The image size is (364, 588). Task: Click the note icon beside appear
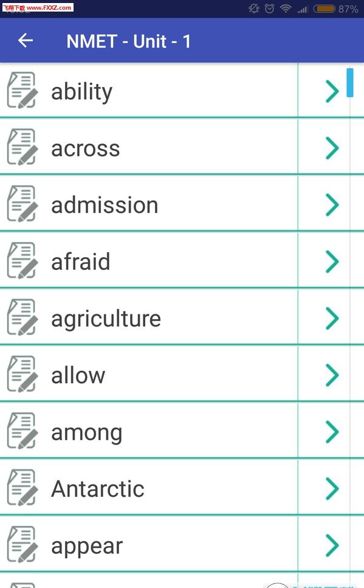pos(22,544)
